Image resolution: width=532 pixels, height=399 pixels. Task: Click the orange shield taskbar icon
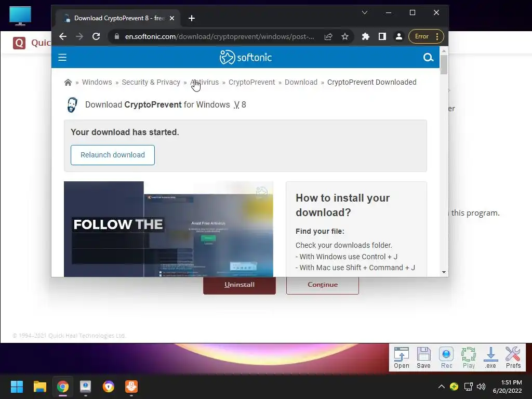pos(109,387)
